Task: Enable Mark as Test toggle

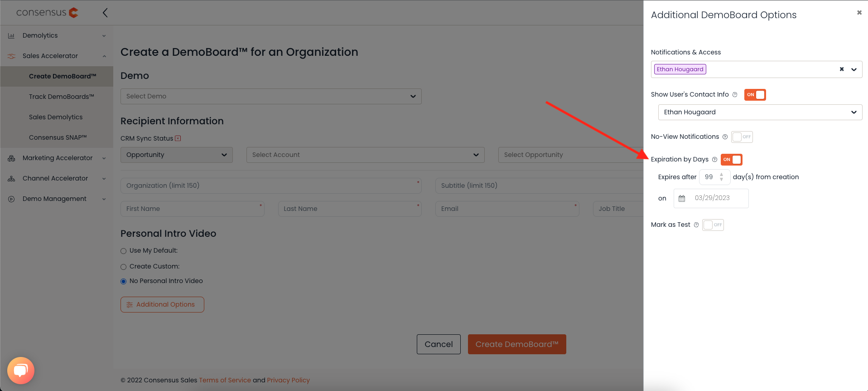Action: point(713,225)
